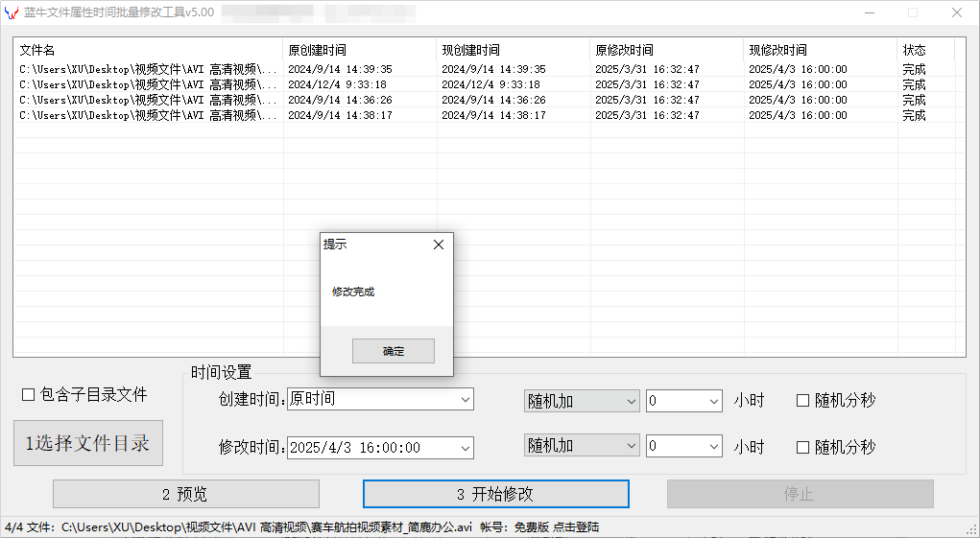Click 完成 status in the first row
Viewport: 980px width, 538px height.
(x=914, y=69)
